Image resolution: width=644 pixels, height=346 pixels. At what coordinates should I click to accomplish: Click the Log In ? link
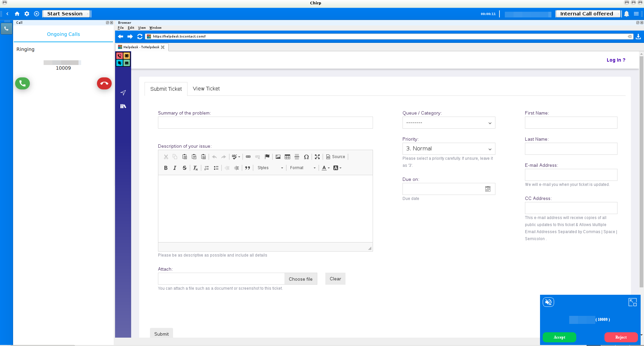pyautogui.click(x=616, y=60)
